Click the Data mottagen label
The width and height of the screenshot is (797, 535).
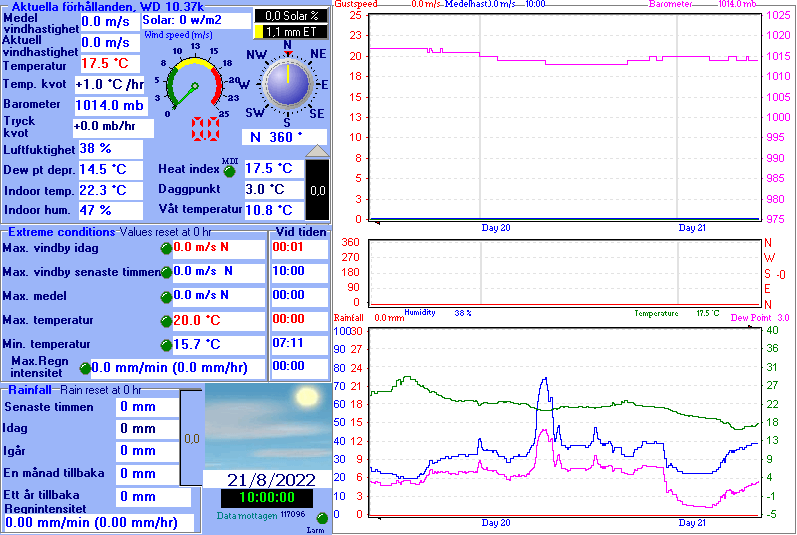[246, 515]
